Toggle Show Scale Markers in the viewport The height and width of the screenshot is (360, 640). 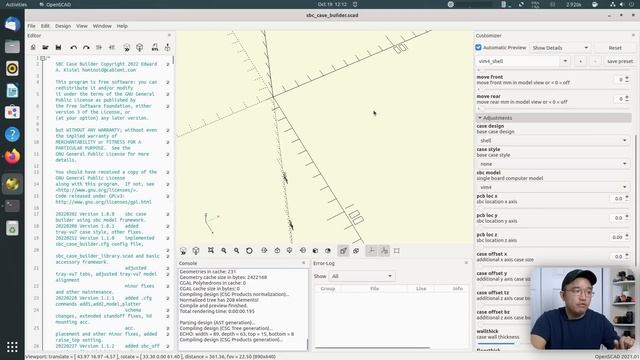[384, 251]
